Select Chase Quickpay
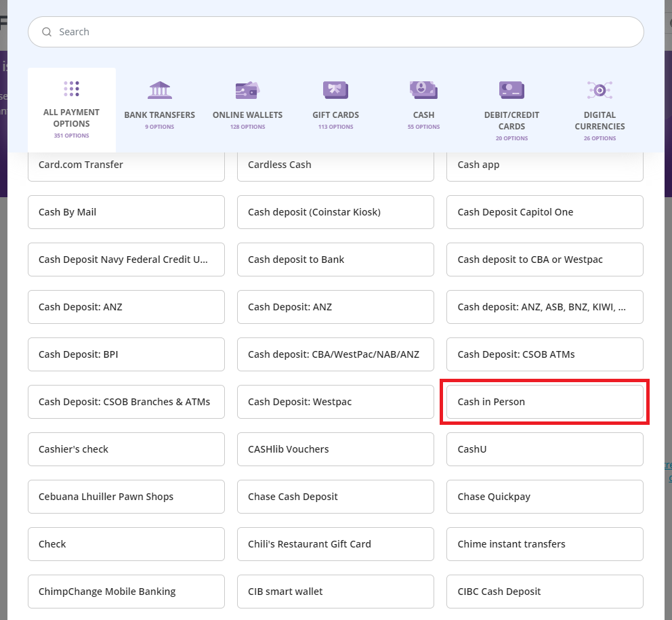The image size is (672, 620). pyautogui.click(x=545, y=497)
